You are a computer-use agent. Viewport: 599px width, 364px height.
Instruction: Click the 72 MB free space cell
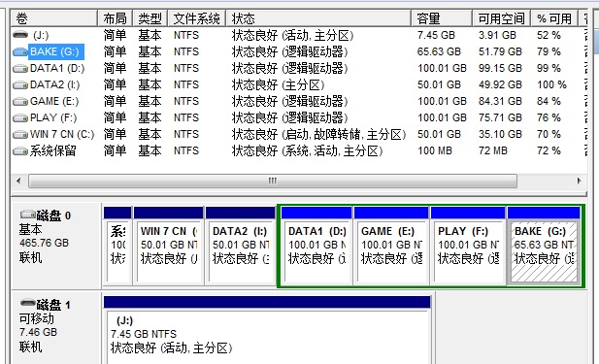click(x=493, y=150)
